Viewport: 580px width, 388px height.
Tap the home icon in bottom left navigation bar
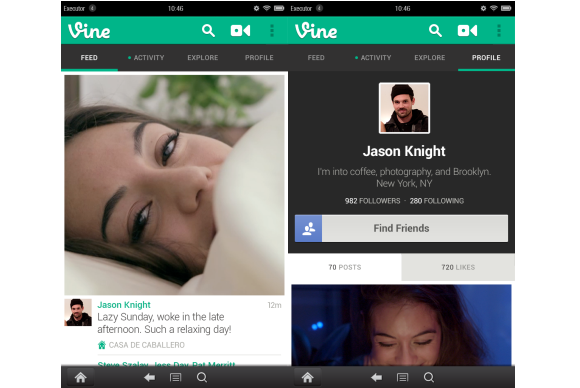point(81,378)
